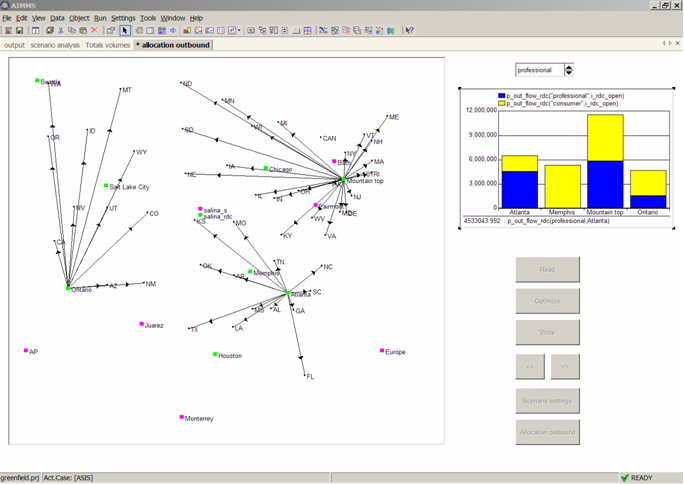The width and height of the screenshot is (684, 484).
Task: Open the Settings menu
Action: pyautogui.click(x=123, y=18)
